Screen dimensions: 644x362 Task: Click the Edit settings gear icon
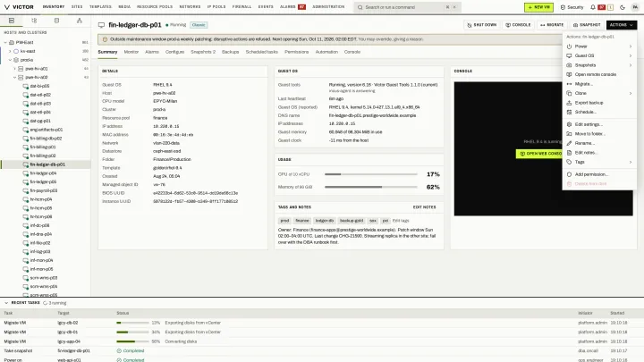click(x=569, y=124)
